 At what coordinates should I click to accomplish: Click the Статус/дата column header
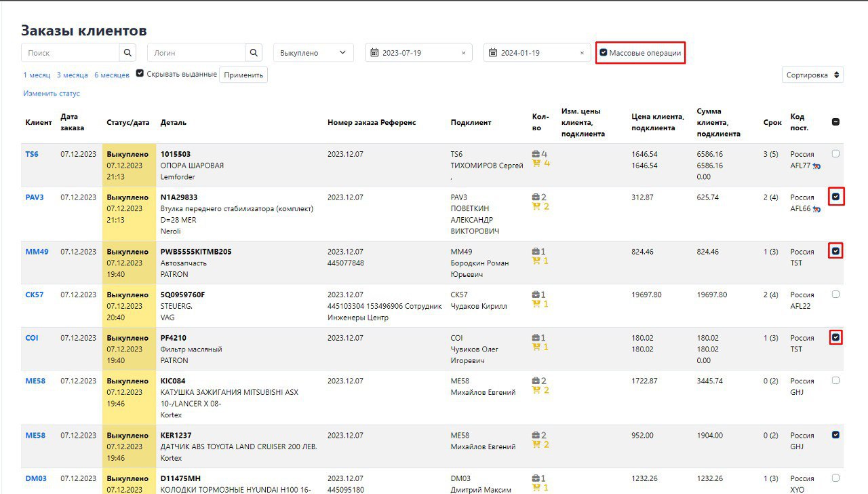128,123
